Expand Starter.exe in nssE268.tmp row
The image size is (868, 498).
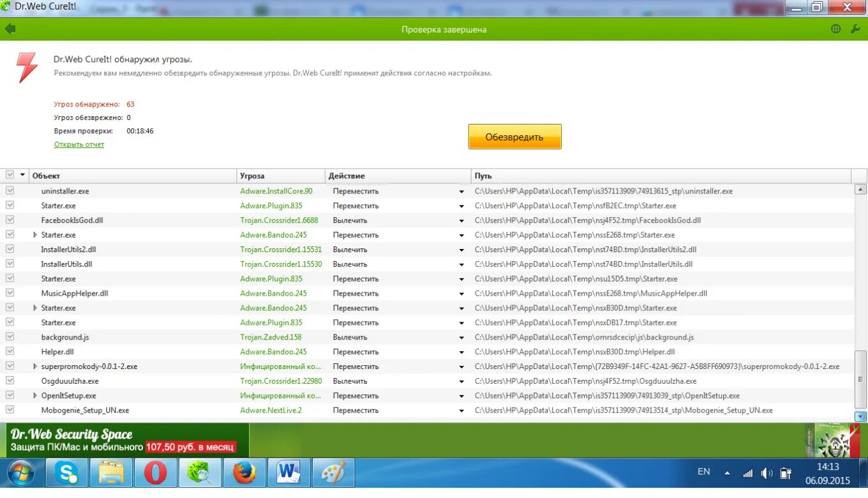tap(35, 235)
